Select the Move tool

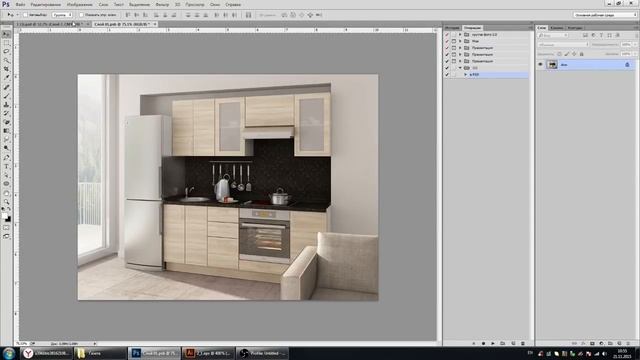[6, 34]
